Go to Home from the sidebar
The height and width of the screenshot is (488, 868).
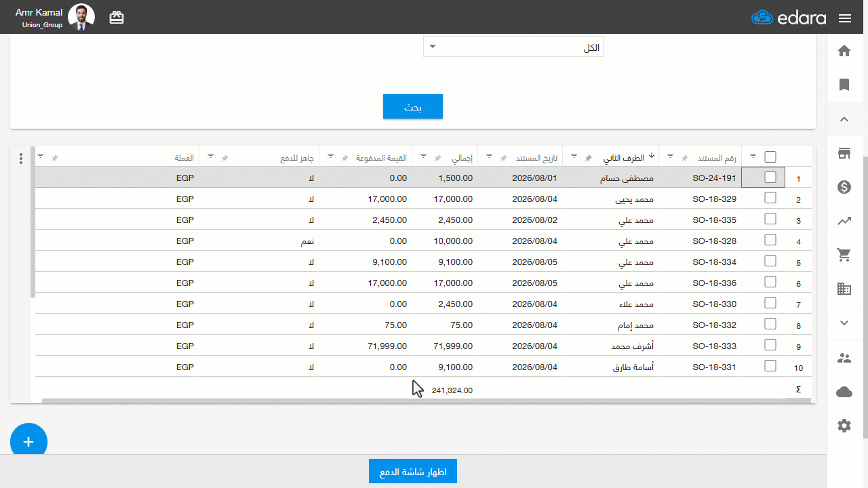tap(844, 51)
